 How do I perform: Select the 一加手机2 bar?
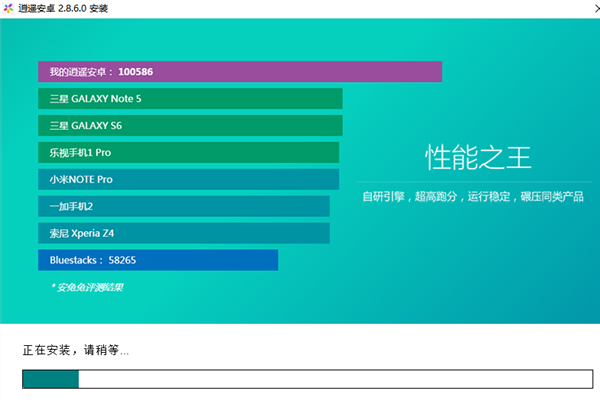pos(183,206)
